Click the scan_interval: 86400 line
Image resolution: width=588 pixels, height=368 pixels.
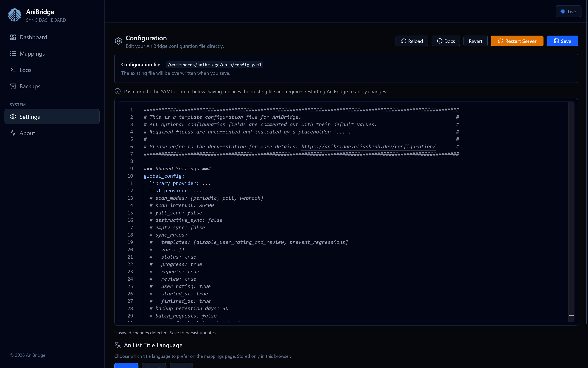click(182, 205)
